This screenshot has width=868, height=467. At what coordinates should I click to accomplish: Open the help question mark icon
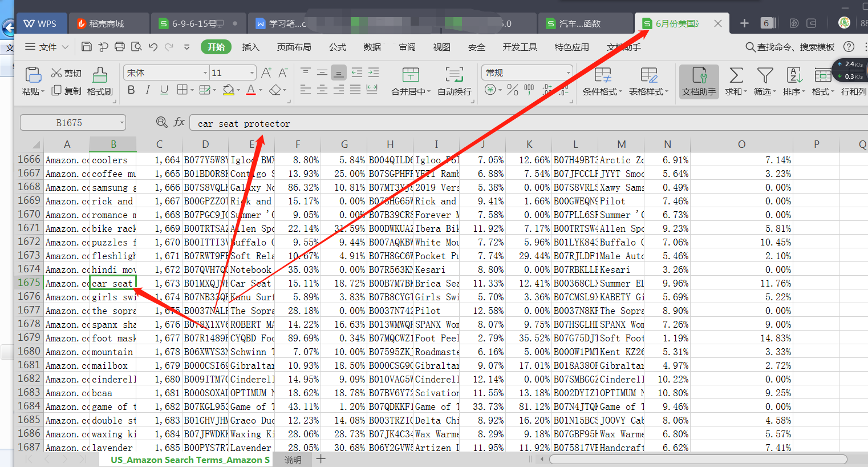pyautogui.click(x=849, y=47)
